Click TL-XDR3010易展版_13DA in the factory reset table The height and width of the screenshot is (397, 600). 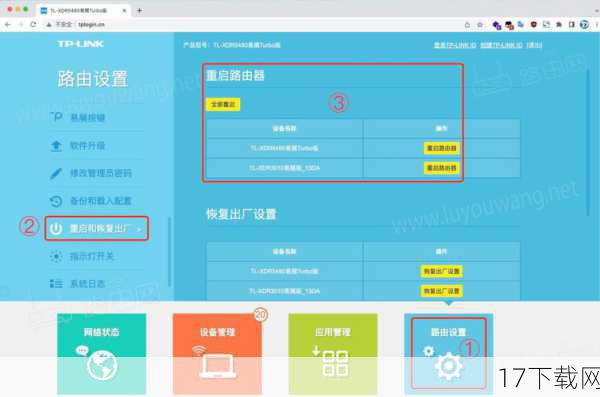(x=284, y=291)
